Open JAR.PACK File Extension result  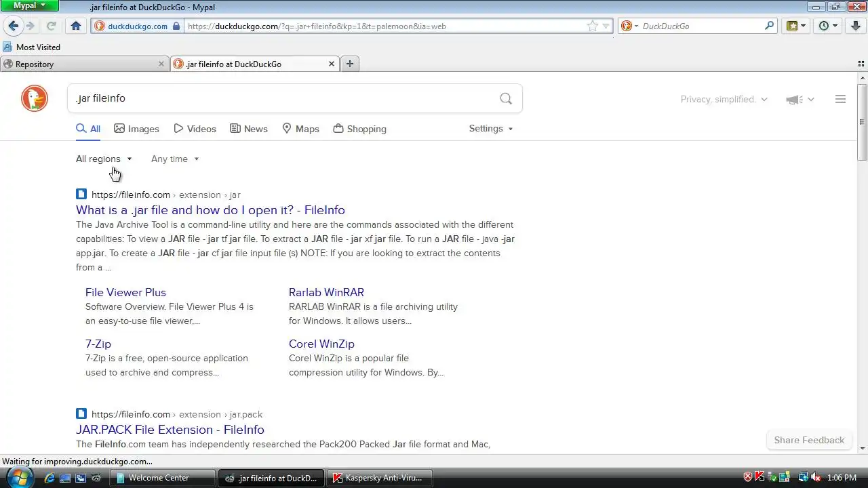click(170, 430)
